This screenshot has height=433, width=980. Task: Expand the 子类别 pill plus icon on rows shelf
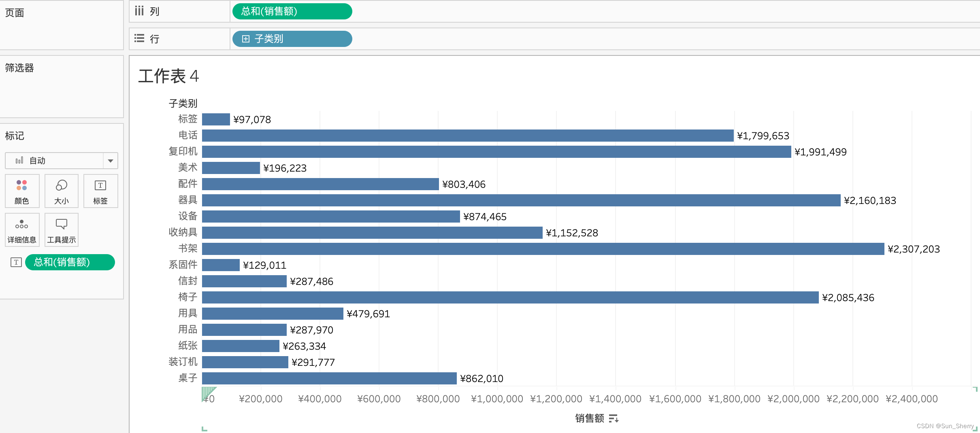coord(246,39)
